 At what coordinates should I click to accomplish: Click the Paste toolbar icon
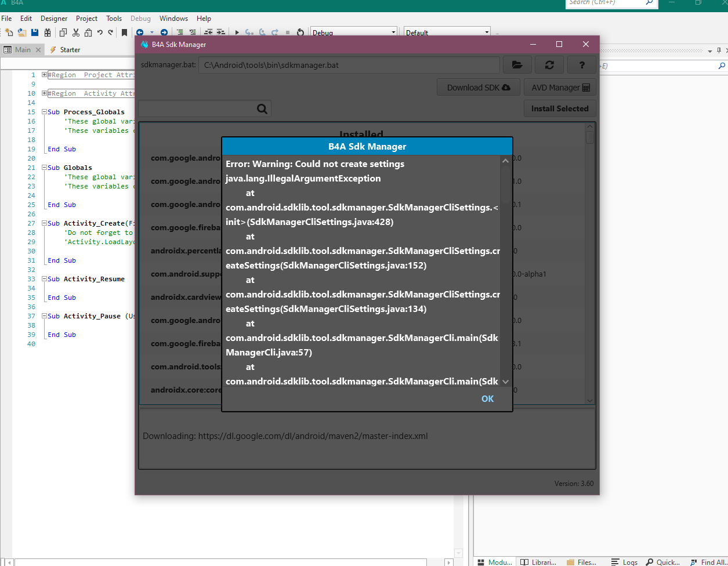tap(88, 32)
